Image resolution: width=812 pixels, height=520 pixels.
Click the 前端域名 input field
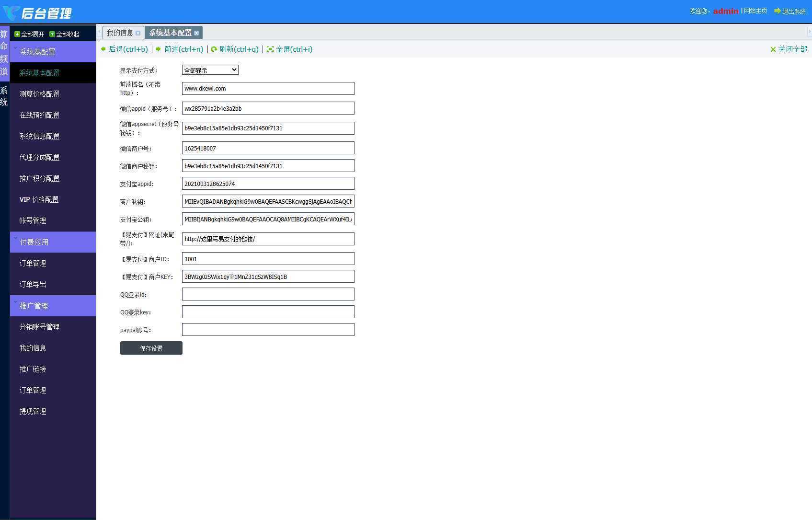tap(268, 88)
